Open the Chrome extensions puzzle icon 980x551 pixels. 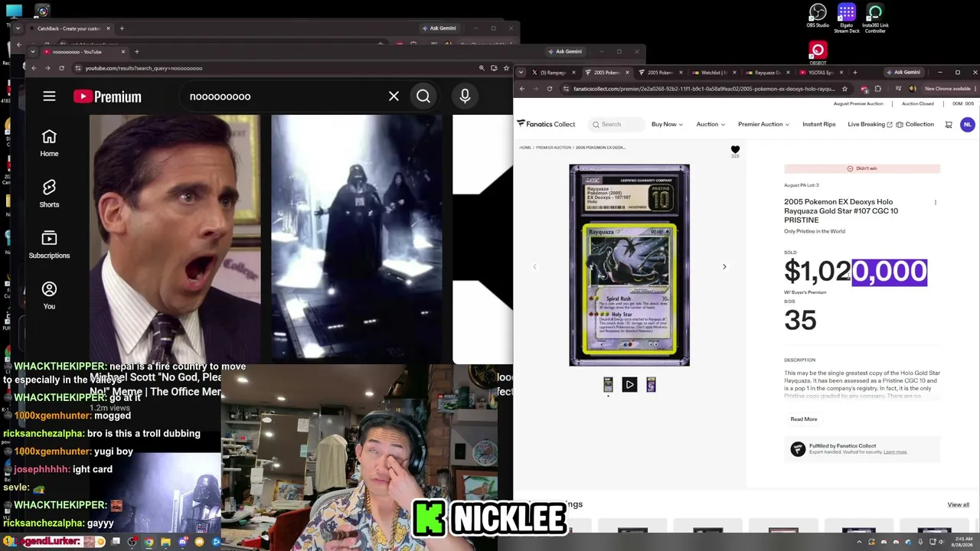(877, 89)
